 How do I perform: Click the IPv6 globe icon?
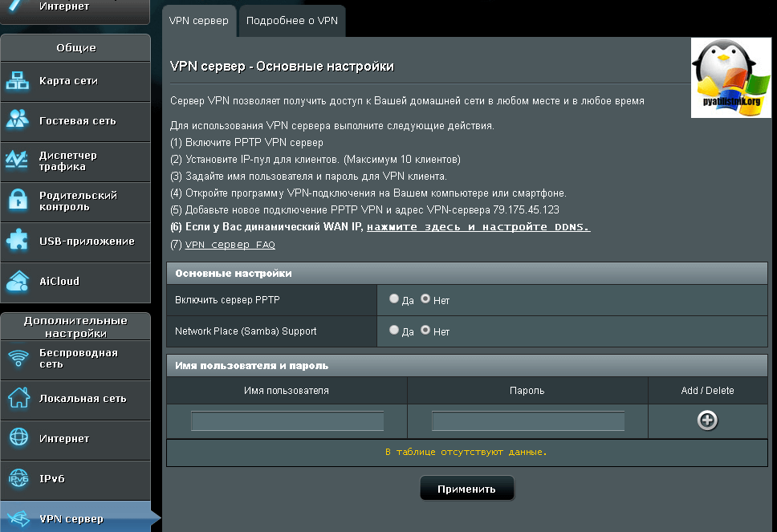[18, 478]
